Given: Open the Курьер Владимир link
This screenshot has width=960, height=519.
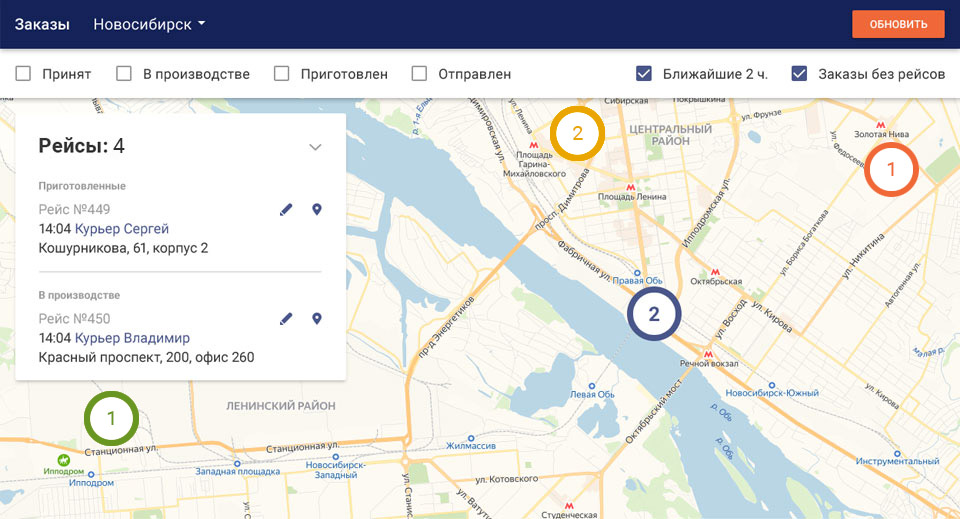Looking at the screenshot, I should [132, 338].
